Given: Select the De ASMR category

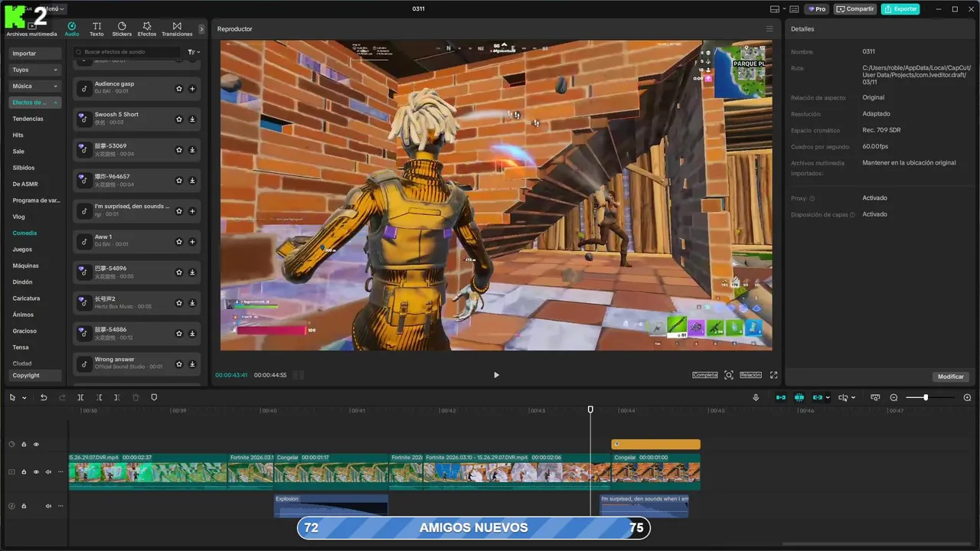Looking at the screenshot, I should click(x=25, y=184).
